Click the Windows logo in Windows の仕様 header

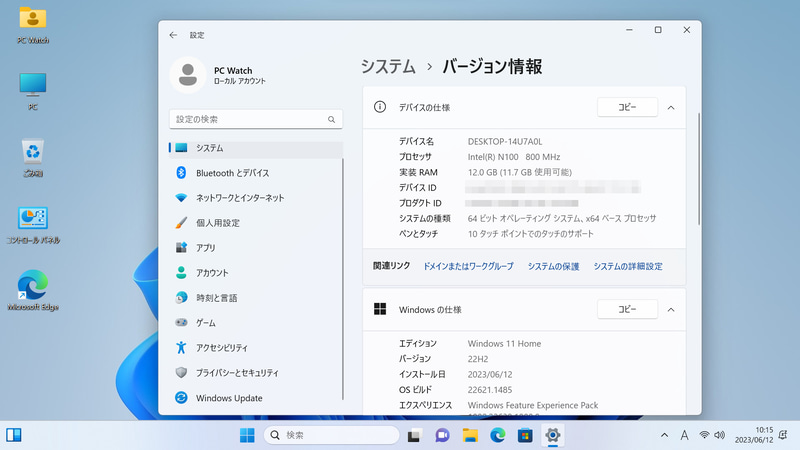click(380, 309)
